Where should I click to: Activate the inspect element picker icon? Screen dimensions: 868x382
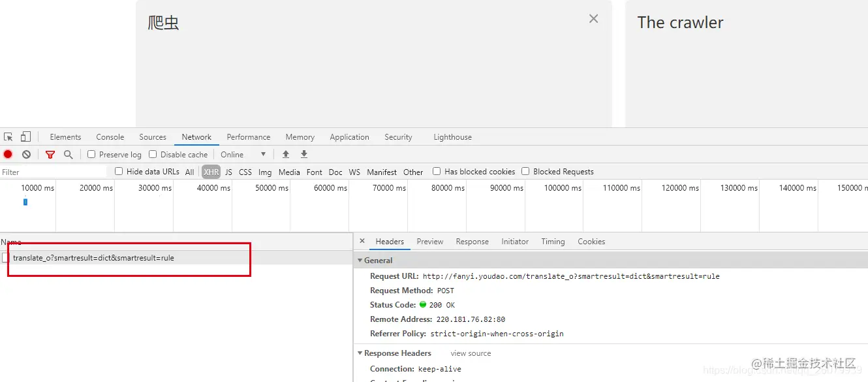click(x=8, y=137)
